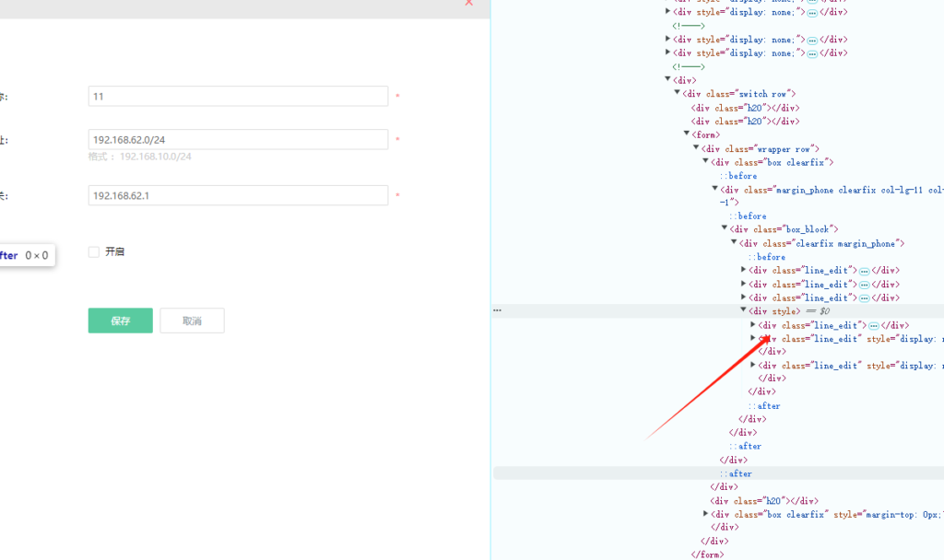Click the input field containing 11
Viewport: 944px width, 560px height.
coord(238,96)
